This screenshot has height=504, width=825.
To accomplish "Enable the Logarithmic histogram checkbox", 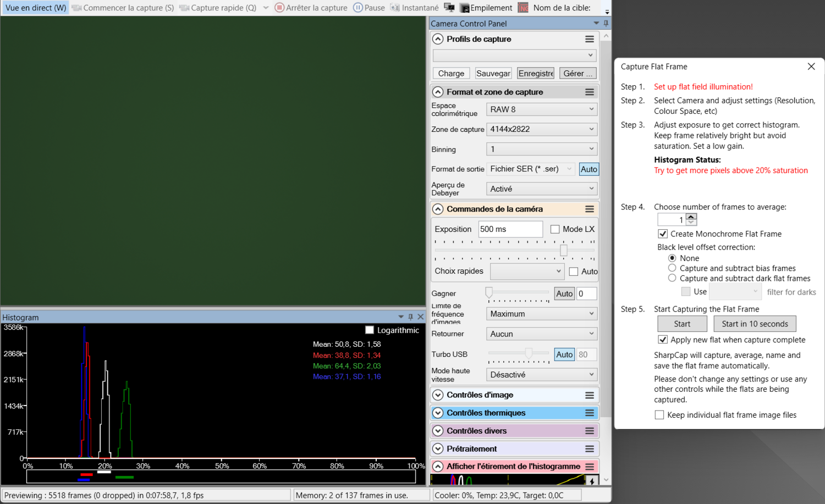I will point(370,330).
